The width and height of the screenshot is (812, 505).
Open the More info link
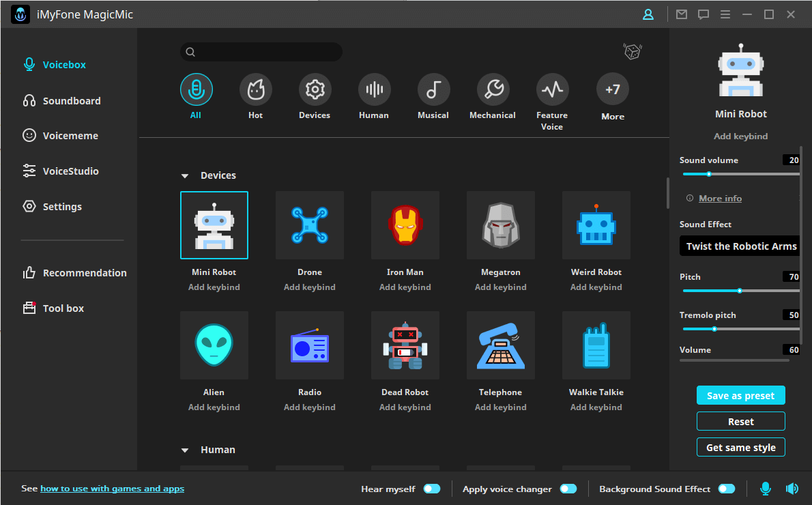click(x=720, y=198)
